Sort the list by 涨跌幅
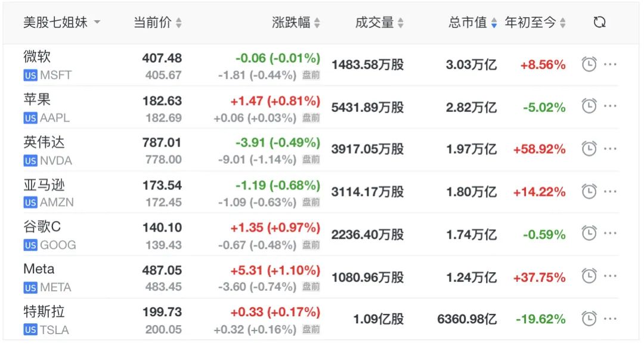Image resolution: width=644 pixels, height=346 pixels. tap(296, 22)
